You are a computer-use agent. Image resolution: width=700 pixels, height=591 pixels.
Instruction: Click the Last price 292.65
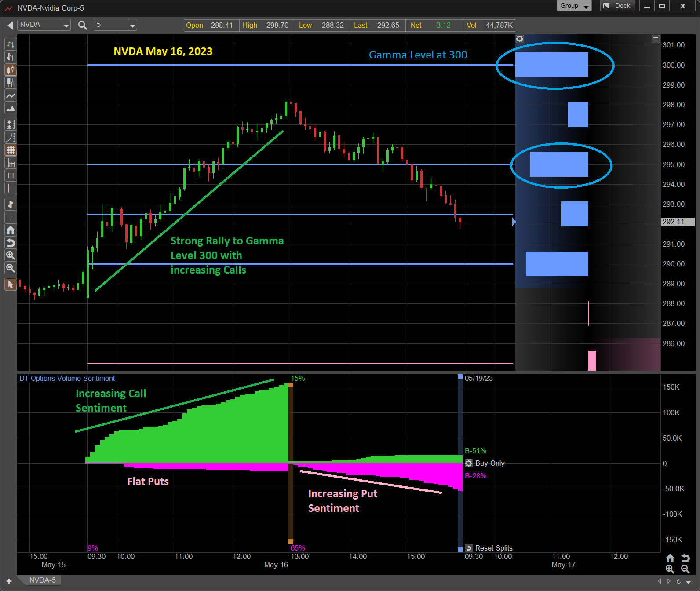[x=388, y=26]
